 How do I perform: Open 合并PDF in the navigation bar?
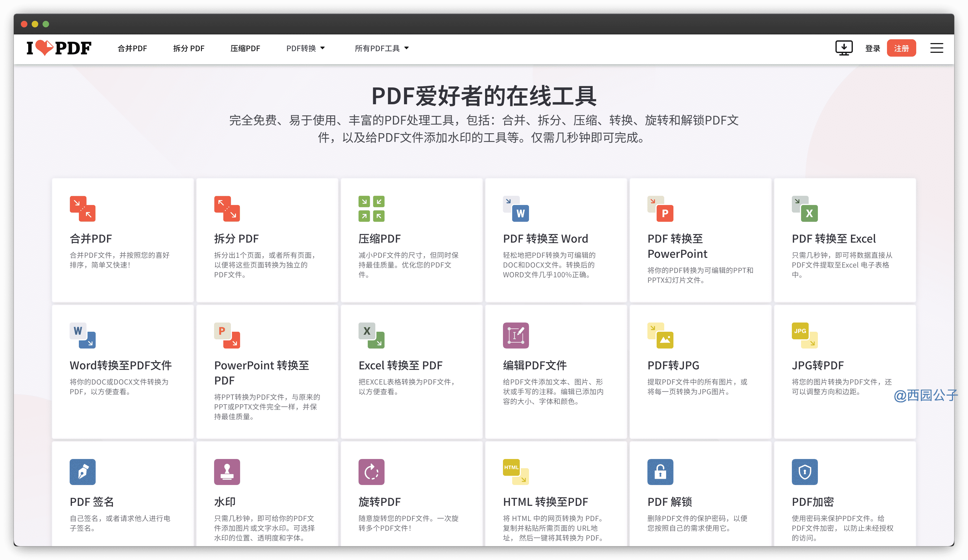click(x=132, y=48)
